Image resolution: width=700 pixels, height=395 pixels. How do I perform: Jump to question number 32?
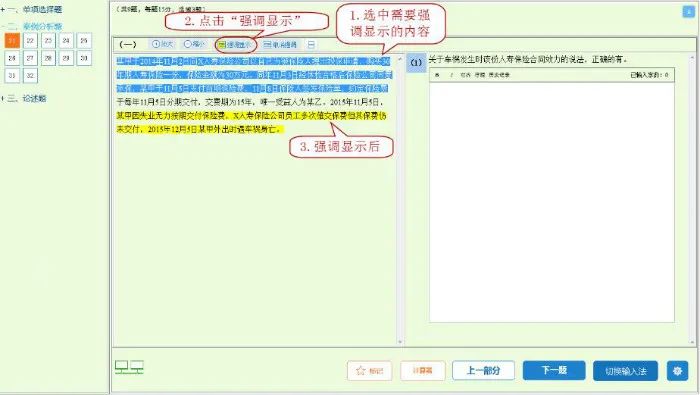30,75
